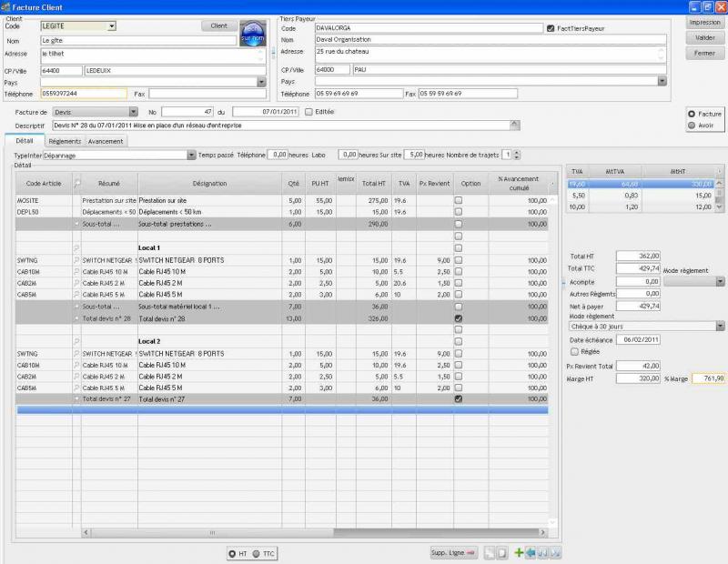Click the 'Code Article' column header
This screenshot has height=564, width=728.
pyautogui.click(x=44, y=184)
